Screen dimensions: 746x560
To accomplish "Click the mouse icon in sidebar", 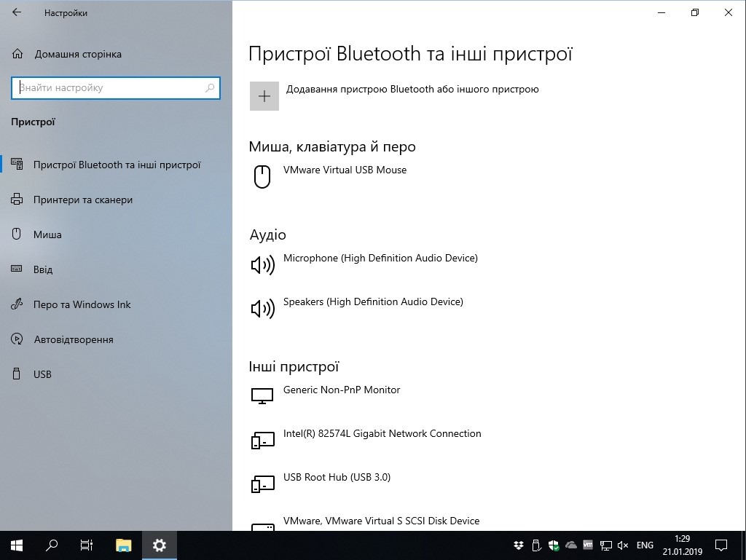I will click(x=17, y=234).
